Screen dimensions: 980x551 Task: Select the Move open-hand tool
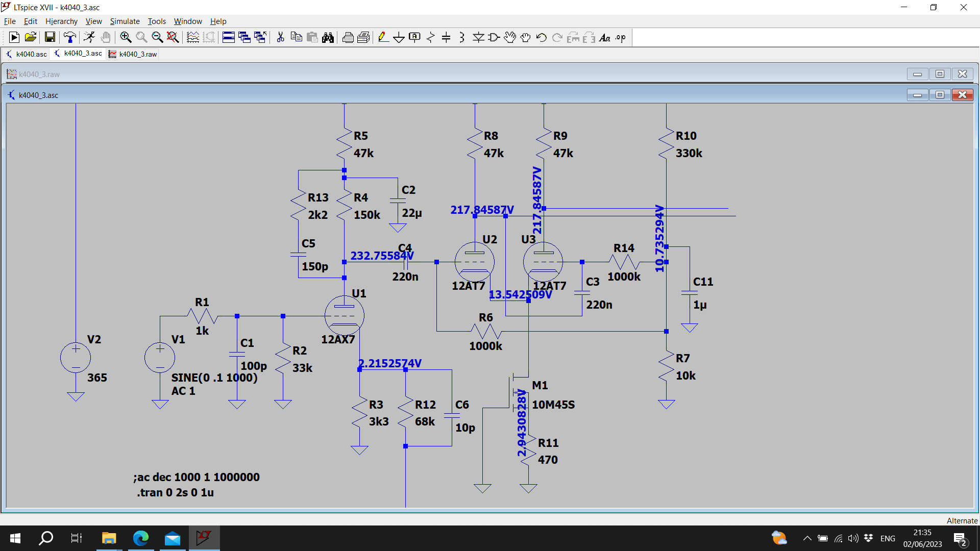click(x=510, y=37)
